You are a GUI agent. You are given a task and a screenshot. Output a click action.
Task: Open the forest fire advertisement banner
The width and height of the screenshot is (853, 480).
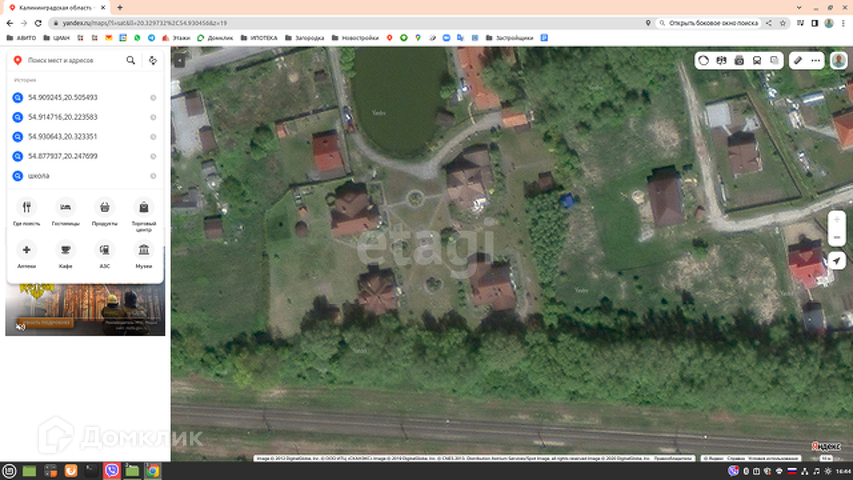point(85,309)
